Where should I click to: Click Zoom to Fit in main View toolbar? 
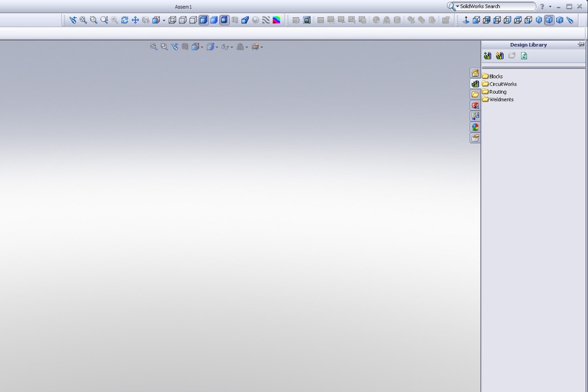pos(83,20)
